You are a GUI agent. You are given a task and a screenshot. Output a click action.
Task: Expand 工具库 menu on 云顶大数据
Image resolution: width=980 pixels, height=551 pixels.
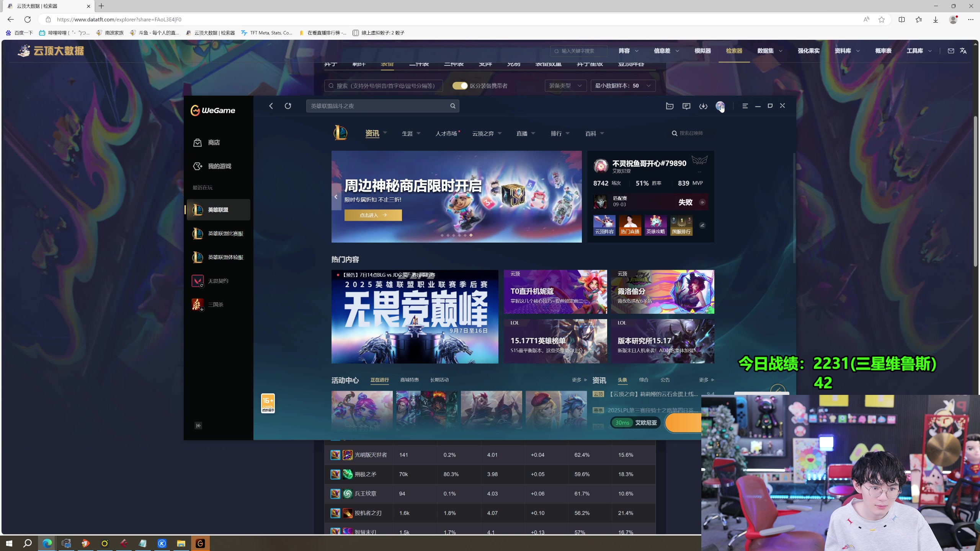919,51
